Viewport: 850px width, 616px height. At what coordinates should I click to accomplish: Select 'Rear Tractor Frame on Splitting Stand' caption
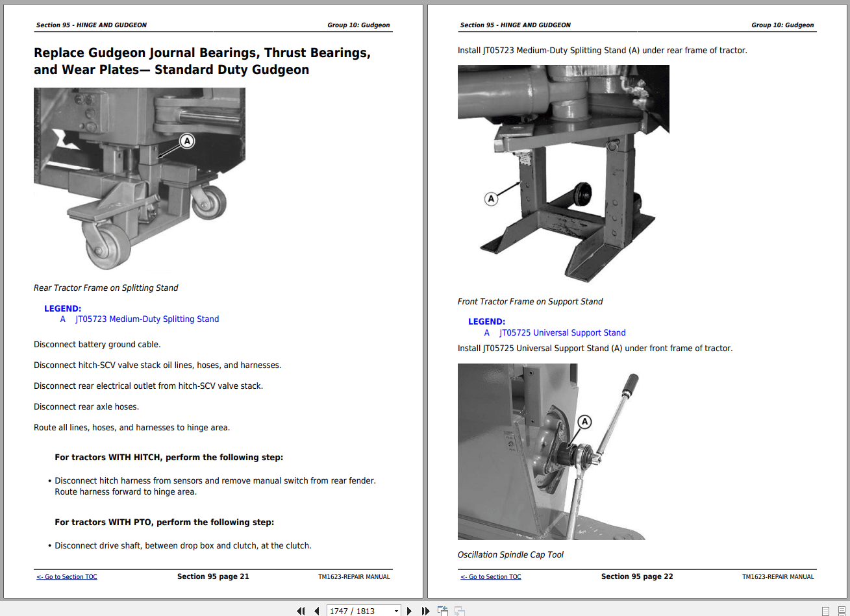[x=106, y=288]
